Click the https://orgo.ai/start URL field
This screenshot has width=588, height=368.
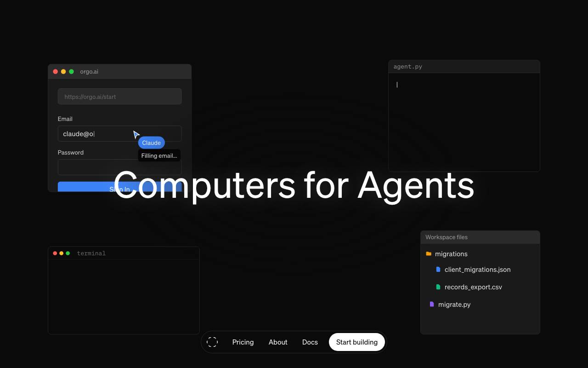click(119, 97)
